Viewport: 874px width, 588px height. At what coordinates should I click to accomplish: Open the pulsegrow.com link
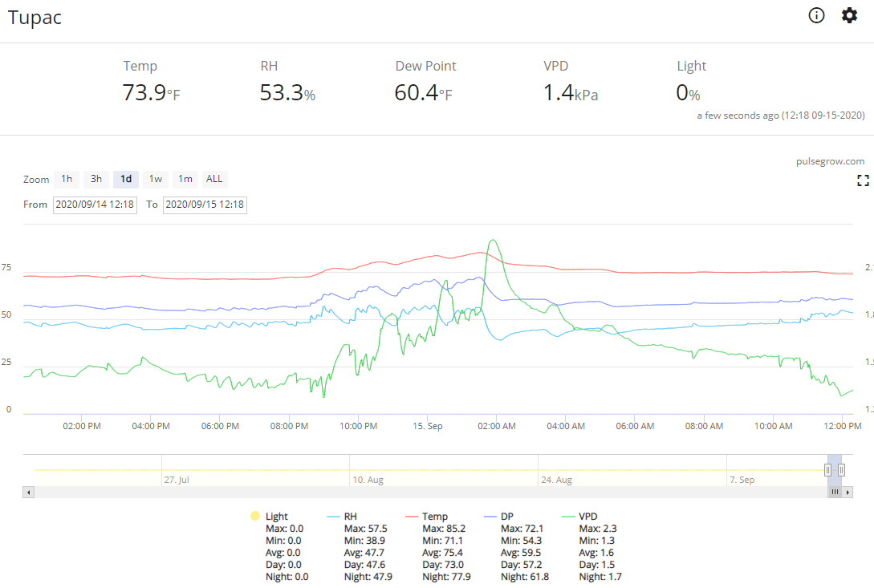click(x=830, y=161)
